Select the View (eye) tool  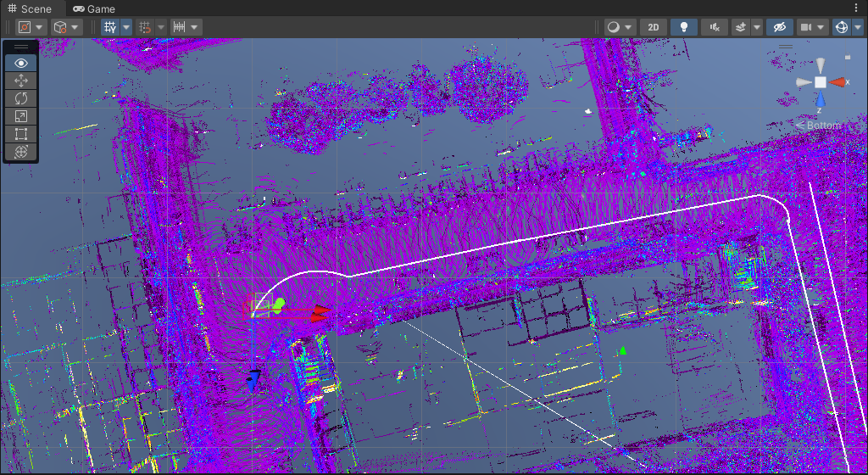tap(21, 63)
